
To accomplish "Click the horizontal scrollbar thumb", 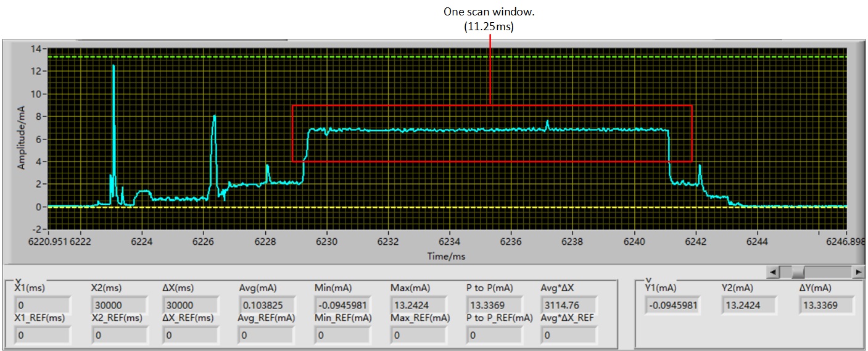I will coord(798,272).
